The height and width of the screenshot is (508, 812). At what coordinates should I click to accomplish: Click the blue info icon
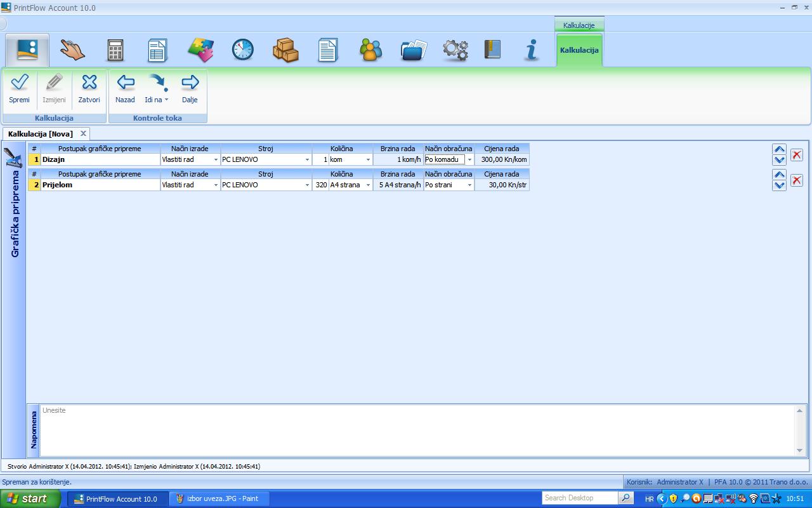532,50
